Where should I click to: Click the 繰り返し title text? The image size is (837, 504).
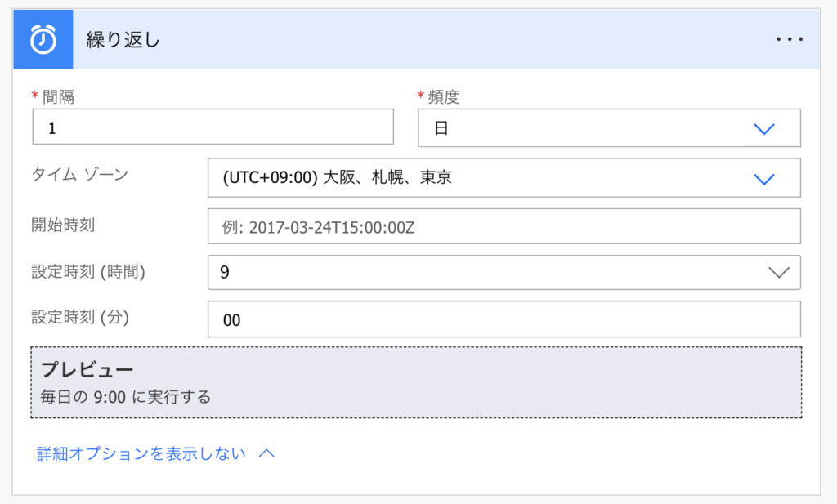(x=123, y=40)
